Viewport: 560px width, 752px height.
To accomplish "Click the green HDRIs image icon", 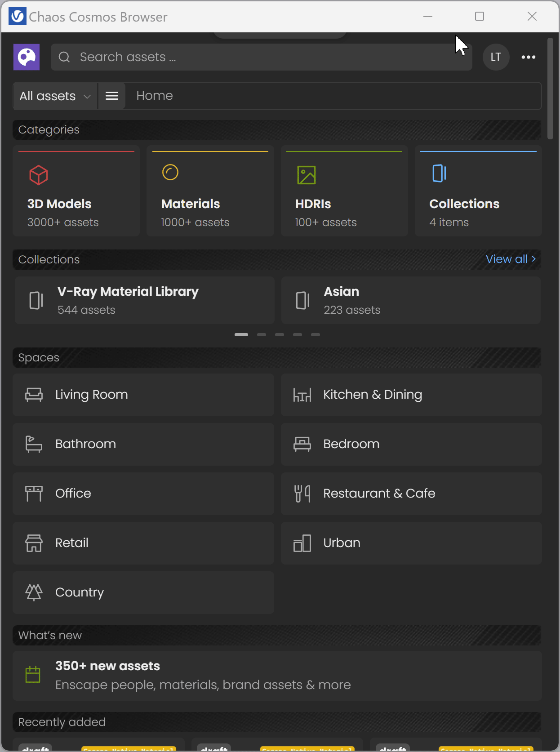I will pyautogui.click(x=307, y=175).
